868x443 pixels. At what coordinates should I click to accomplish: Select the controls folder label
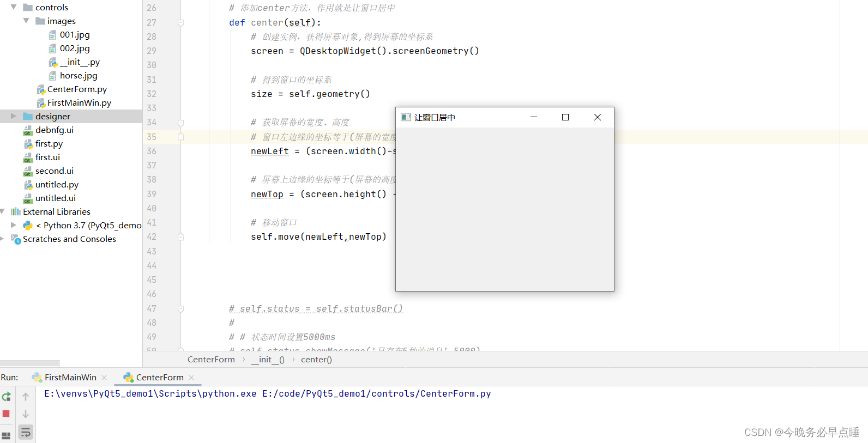tap(52, 7)
